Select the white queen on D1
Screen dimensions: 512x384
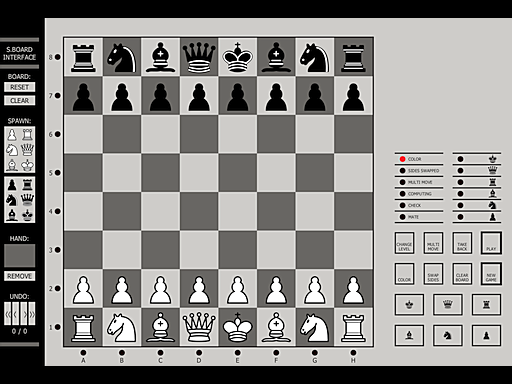coord(199,327)
